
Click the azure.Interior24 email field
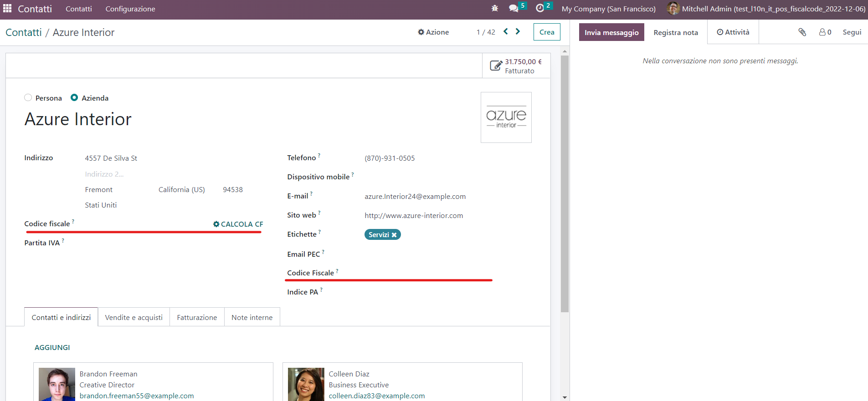point(415,196)
